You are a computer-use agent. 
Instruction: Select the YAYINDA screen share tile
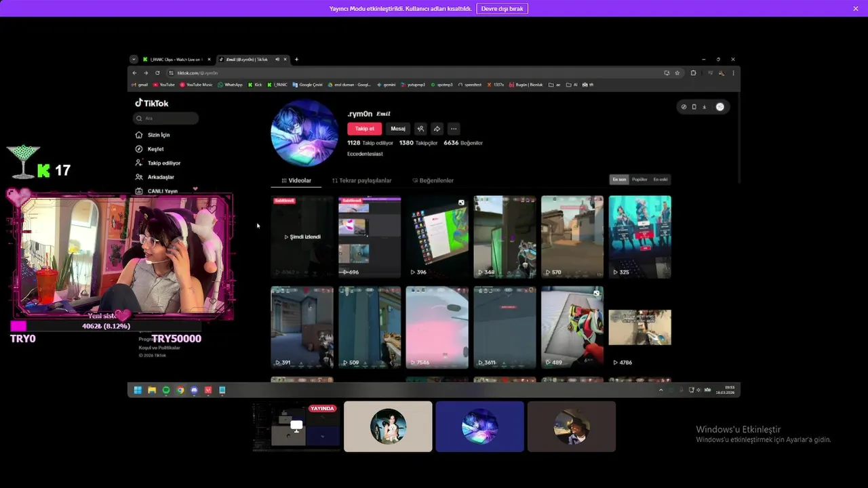click(296, 426)
